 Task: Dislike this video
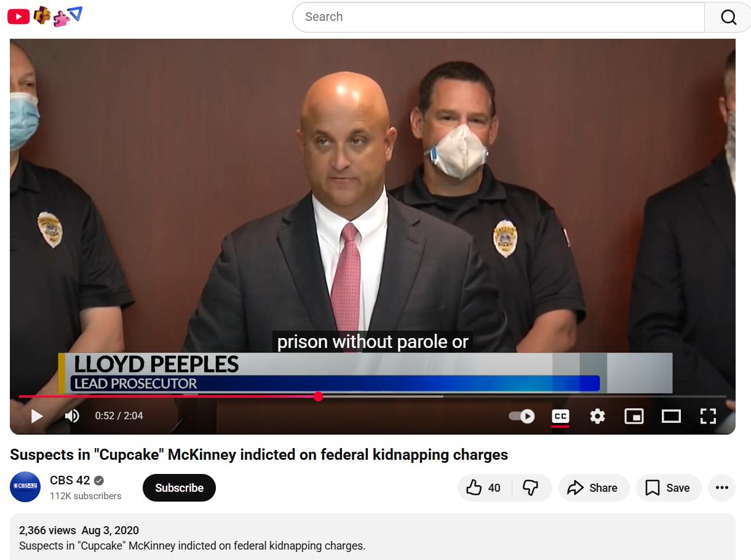coord(531,488)
